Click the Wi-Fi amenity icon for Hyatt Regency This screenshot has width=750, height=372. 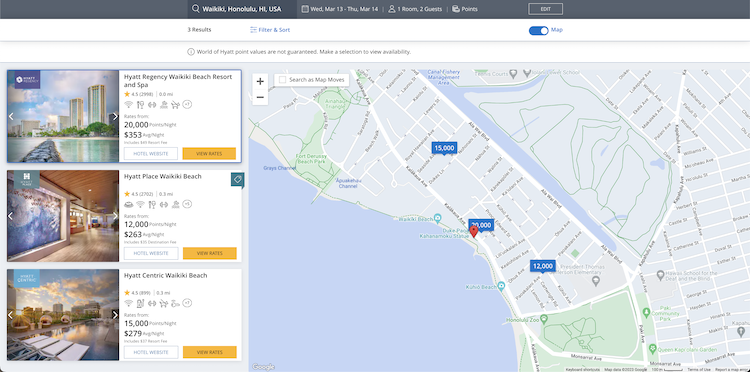click(x=128, y=105)
